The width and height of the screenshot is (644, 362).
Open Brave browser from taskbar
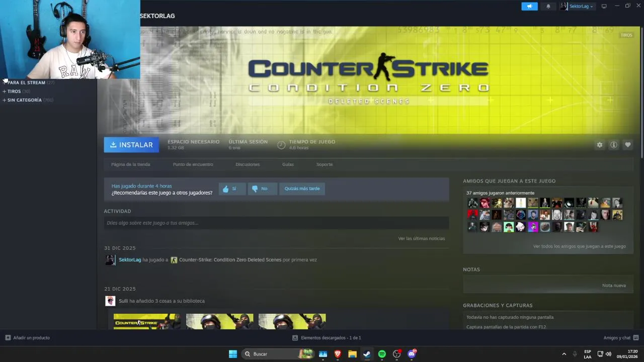(338, 354)
